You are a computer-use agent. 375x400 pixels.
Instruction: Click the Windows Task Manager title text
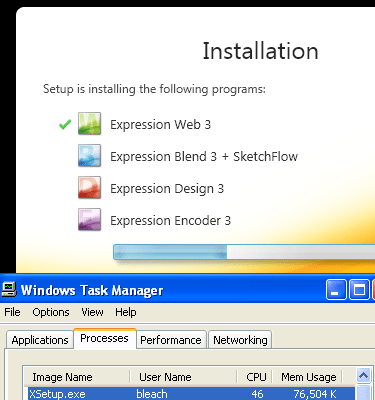coord(92,290)
